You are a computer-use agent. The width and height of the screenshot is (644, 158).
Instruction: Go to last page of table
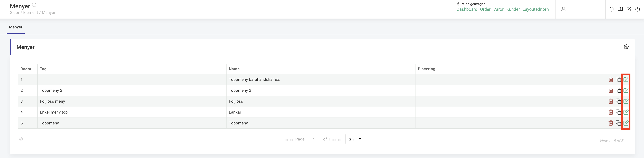340,140
